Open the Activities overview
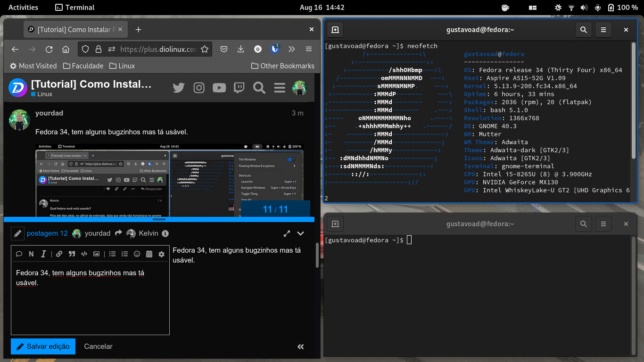Viewport: 644px width, 362px height. pos(23,7)
